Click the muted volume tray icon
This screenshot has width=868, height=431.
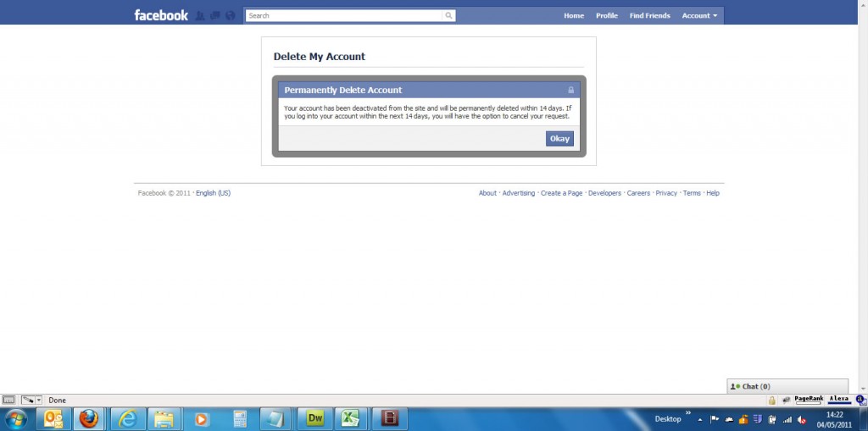click(x=802, y=419)
